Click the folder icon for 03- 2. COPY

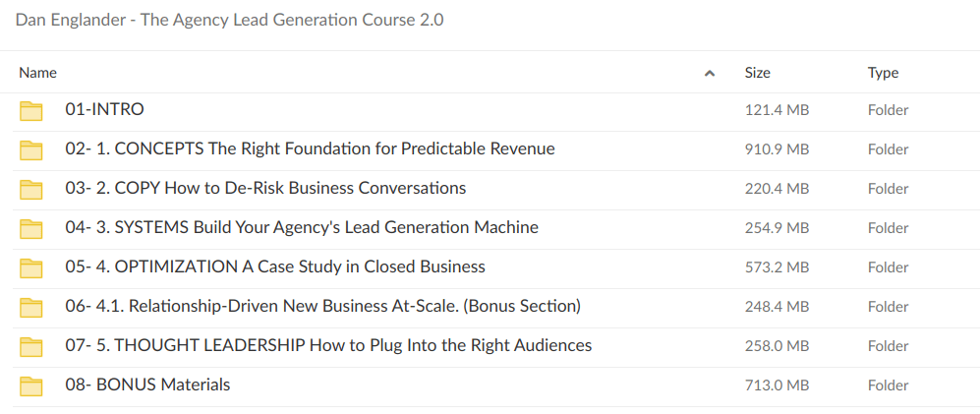[x=32, y=189]
